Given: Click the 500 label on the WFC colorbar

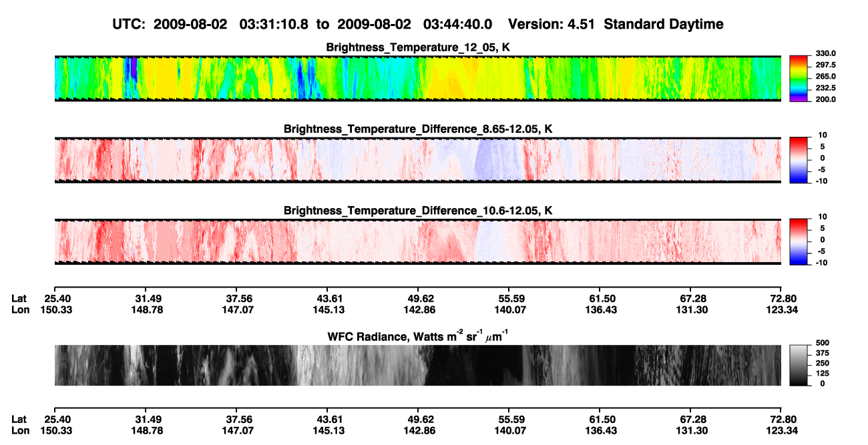Looking at the screenshot, I should pyautogui.click(x=823, y=343).
